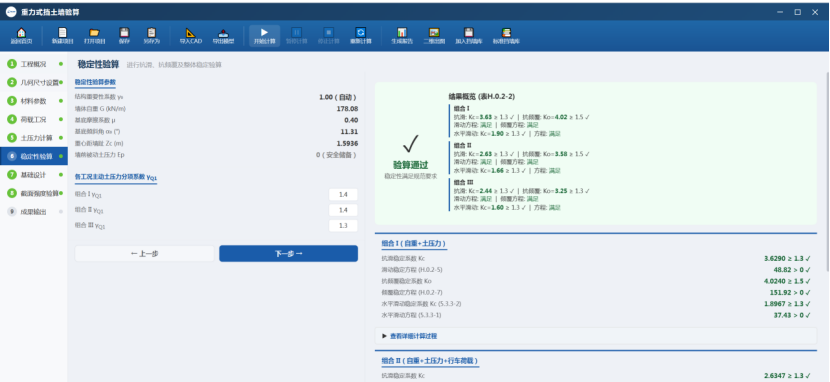
Task: Click the value 2.6347 ≥ 1.3
Action: click(787, 376)
